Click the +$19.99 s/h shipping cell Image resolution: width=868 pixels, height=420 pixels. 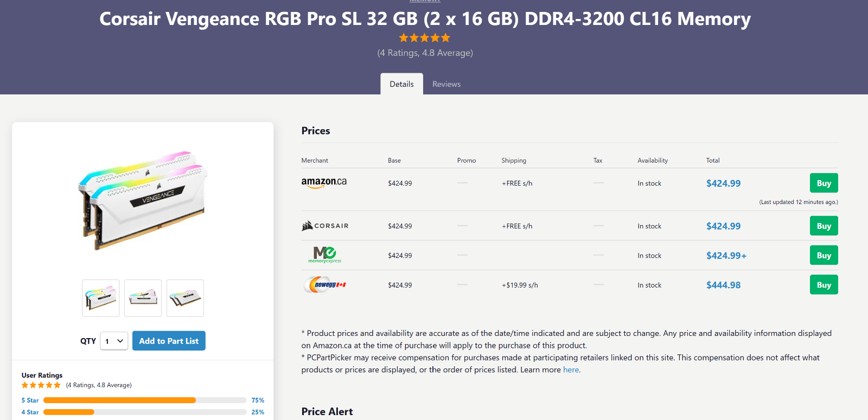pyautogui.click(x=520, y=285)
